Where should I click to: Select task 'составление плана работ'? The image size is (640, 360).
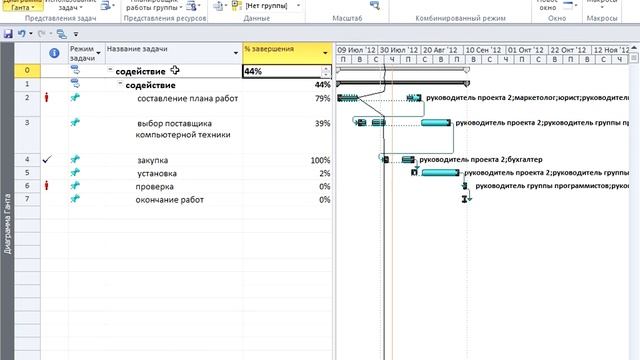click(x=187, y=98)
